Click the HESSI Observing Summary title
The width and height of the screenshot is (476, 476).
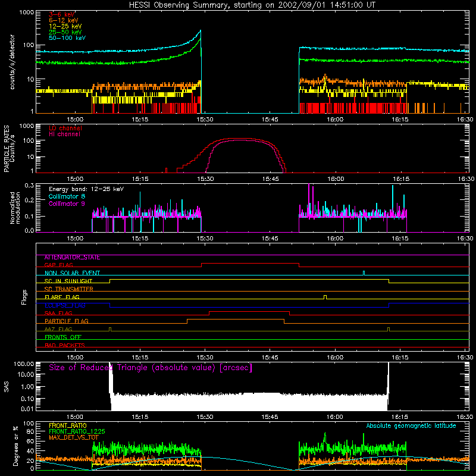coord(252,5)
